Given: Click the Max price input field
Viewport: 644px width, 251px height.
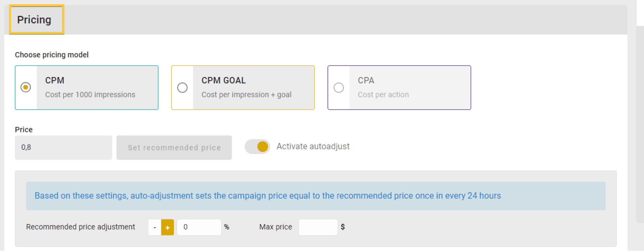Looking at the screenshot, I should point(318,227).
